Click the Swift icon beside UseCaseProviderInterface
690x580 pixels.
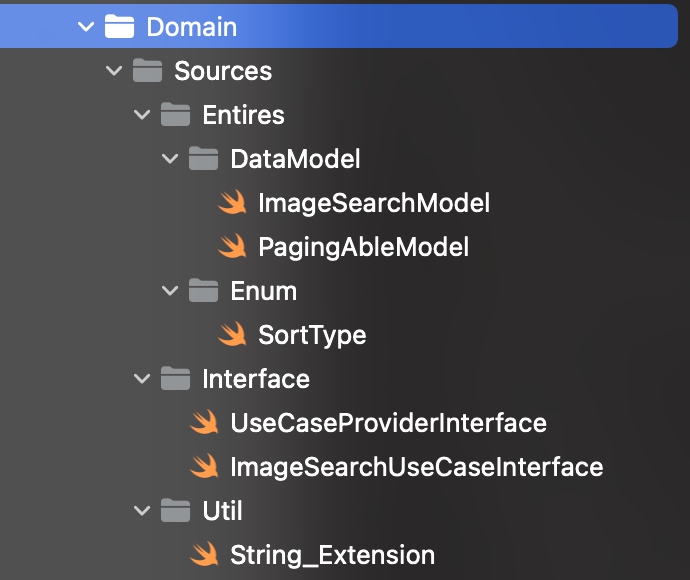[204, 422]
